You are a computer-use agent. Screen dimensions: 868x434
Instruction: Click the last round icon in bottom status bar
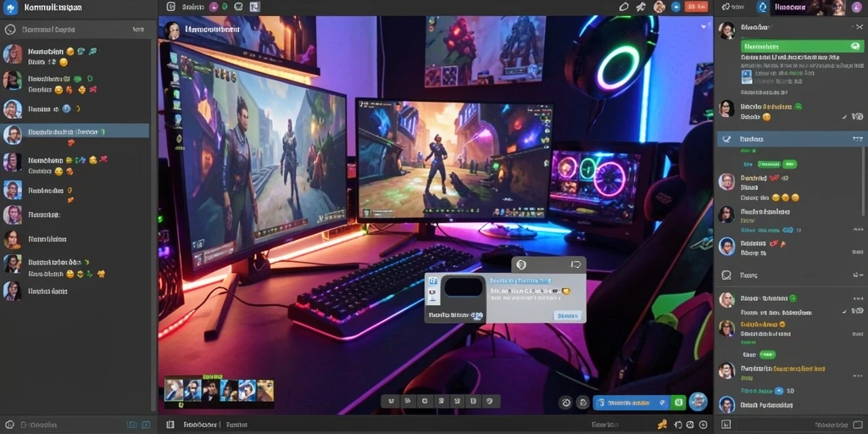tap(702, 425)
